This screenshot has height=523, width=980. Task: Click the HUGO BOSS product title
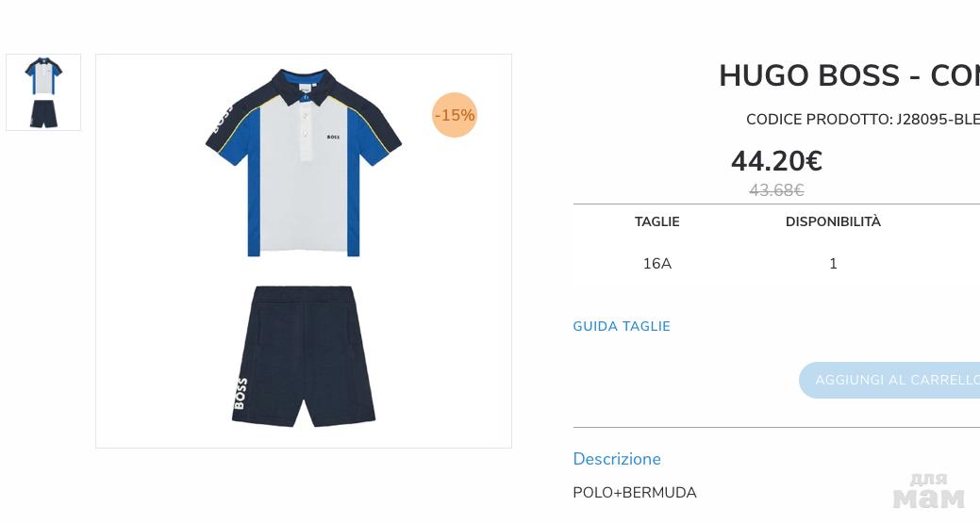point(850,75)
